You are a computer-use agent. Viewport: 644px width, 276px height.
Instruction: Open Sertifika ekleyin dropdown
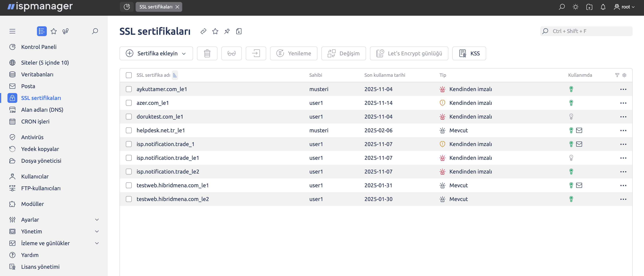[156, 53]
